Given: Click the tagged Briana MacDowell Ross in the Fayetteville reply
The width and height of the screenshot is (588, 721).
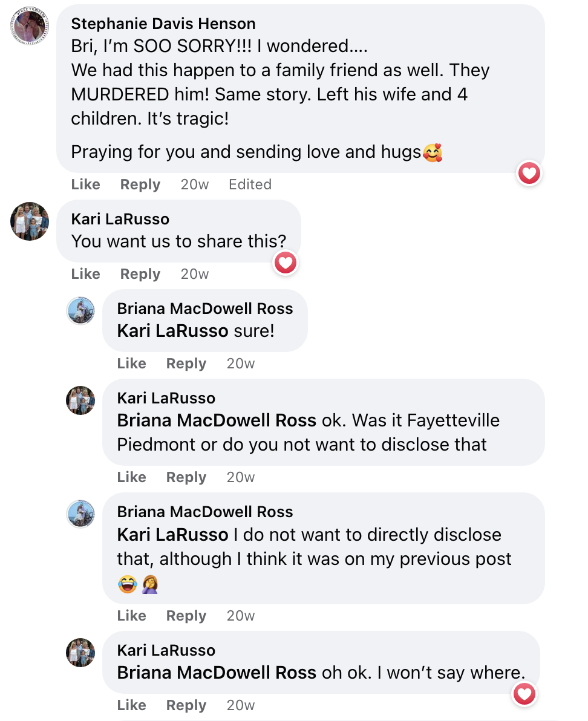Looking at the screenshot, I should pos(217,421).
